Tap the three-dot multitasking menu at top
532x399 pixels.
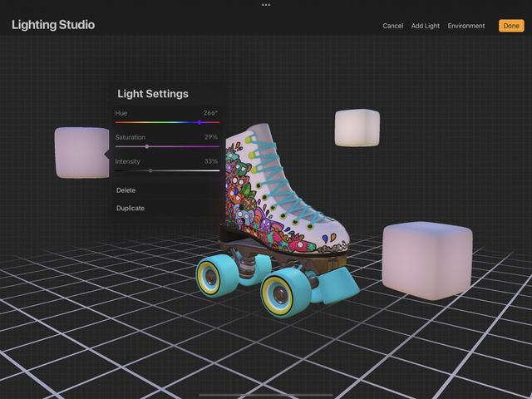(x=266, y=5)
